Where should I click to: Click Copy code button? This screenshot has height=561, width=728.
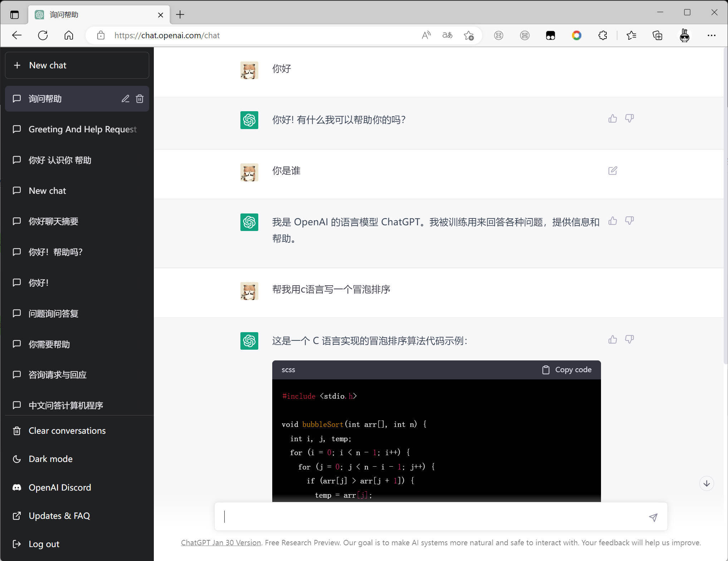point(567,370)
